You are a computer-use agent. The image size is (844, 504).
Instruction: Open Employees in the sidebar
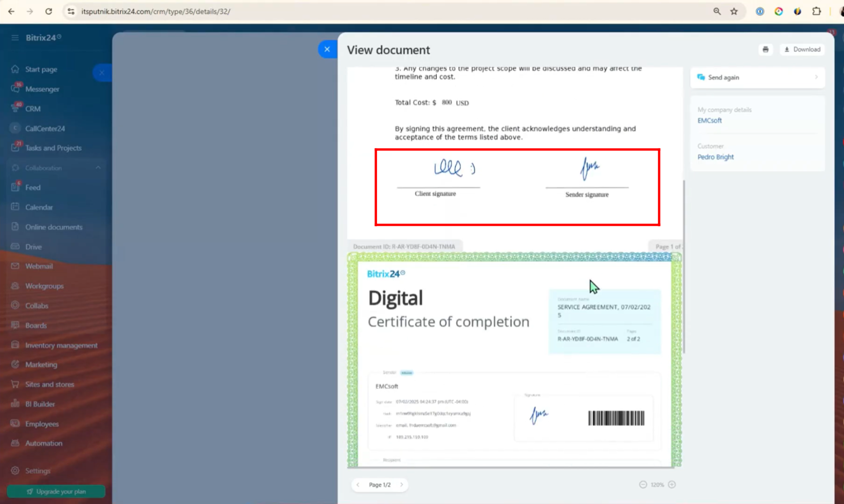[x=42, y=424]
